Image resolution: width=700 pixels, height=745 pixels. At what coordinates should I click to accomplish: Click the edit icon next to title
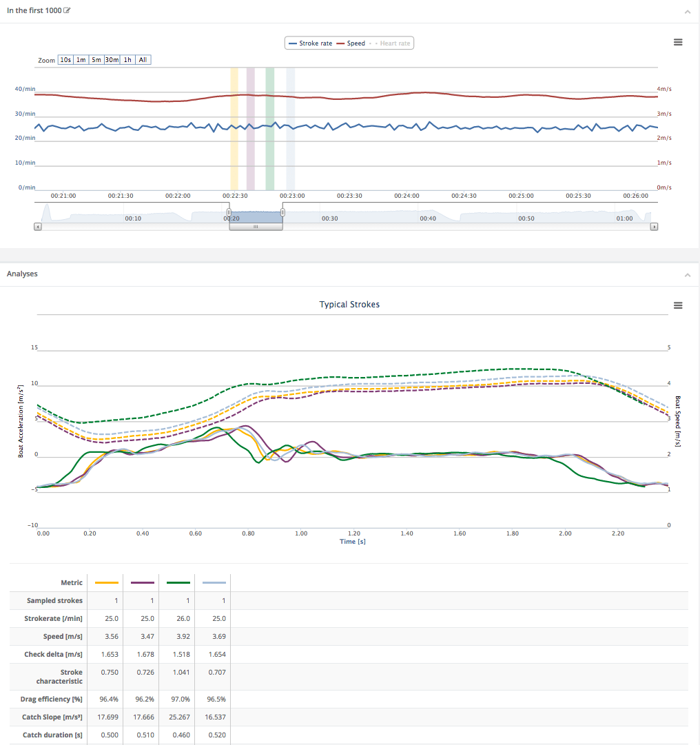coord(67,11)
